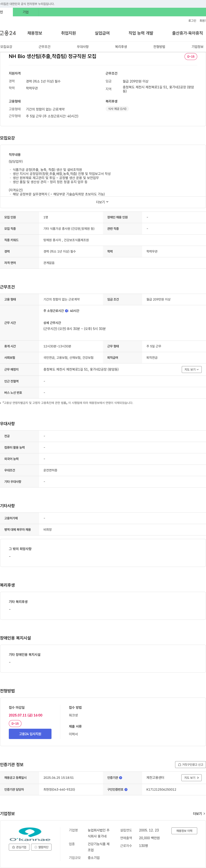206x868 pixels.
Task: Open the 실업급여 menu
Action: (102, 33)
